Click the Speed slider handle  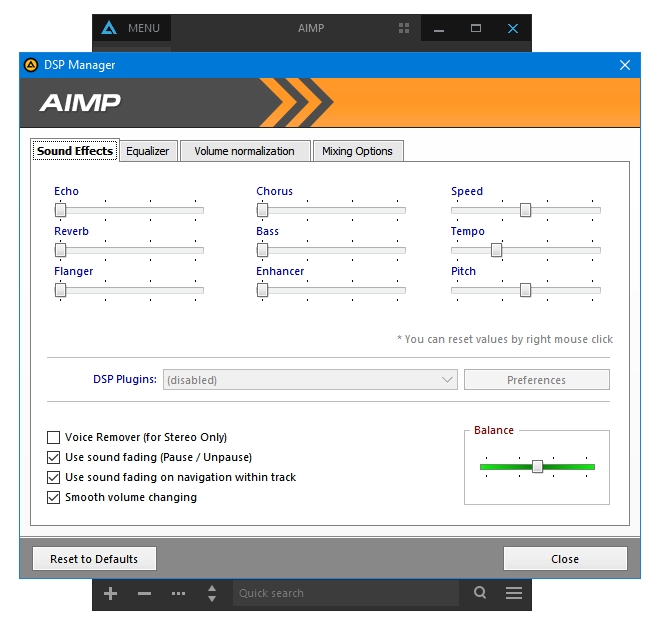point(525,210)
